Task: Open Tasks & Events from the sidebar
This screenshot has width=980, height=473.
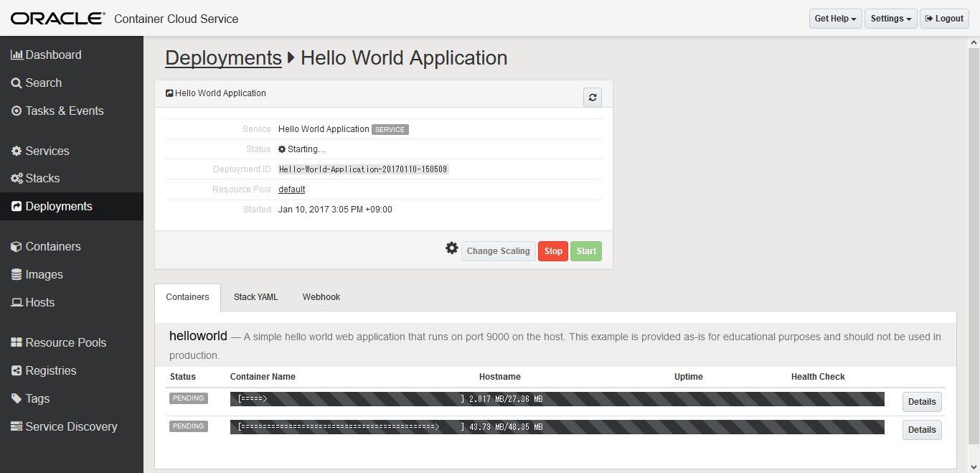Action: pos(72,111)
